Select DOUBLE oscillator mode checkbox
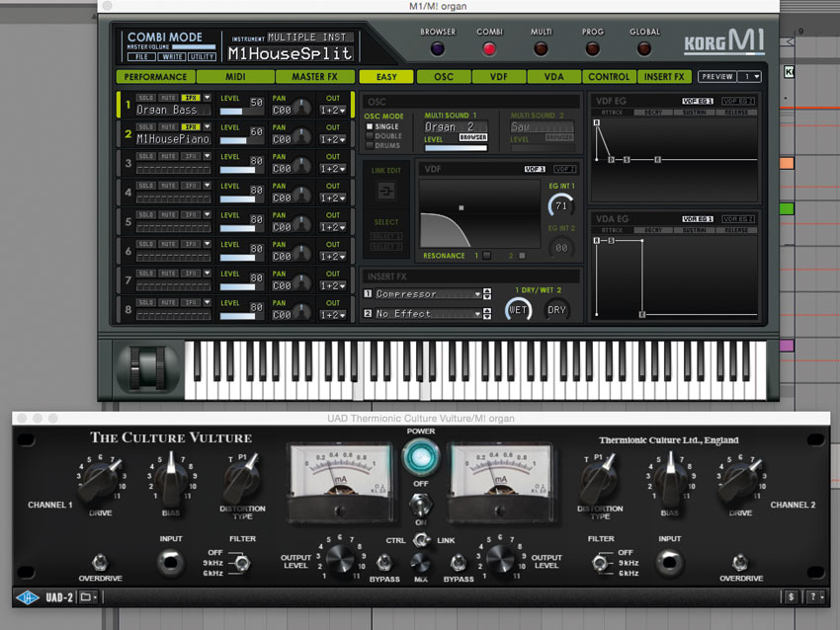This screenshot has width=840, height=630. point(370,136)
